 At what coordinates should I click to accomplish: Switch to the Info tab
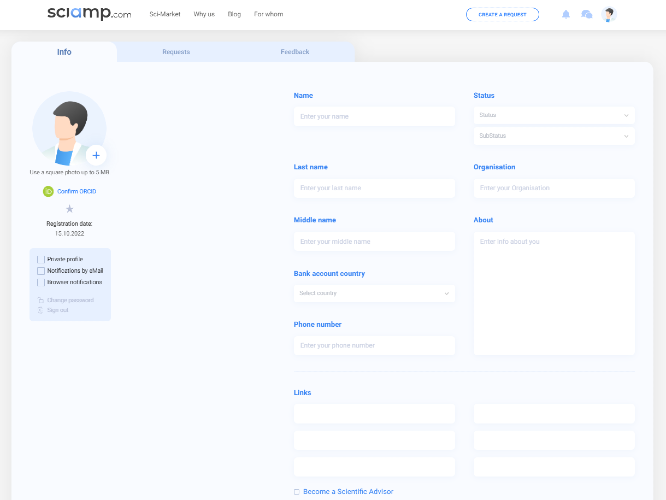pos(64,52)
